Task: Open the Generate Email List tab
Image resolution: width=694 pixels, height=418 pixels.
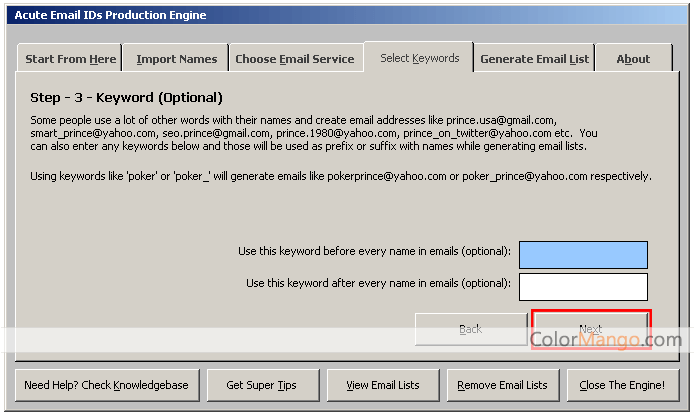Action: [x=534, y=59]
